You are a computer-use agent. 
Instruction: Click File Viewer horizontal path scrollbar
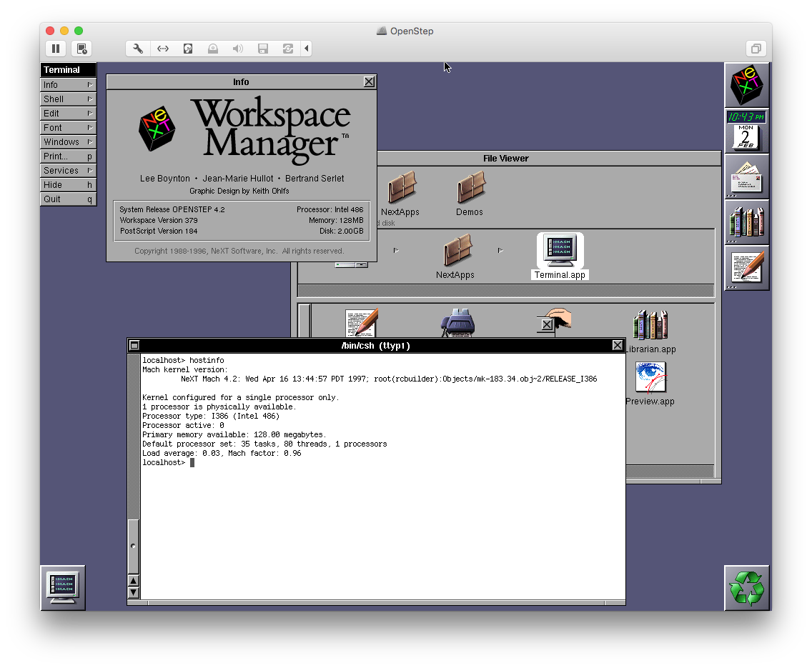[506, 291]
